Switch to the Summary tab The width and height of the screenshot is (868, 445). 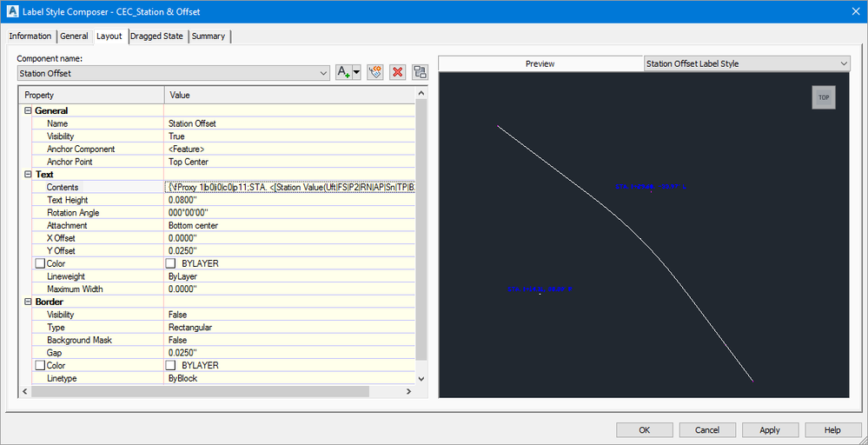pos(209,37)
